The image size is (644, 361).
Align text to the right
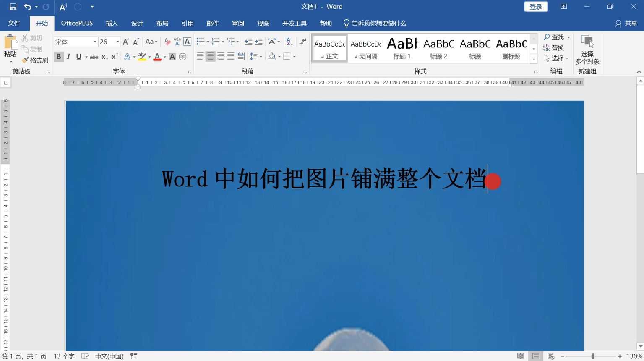coord(221,57)
